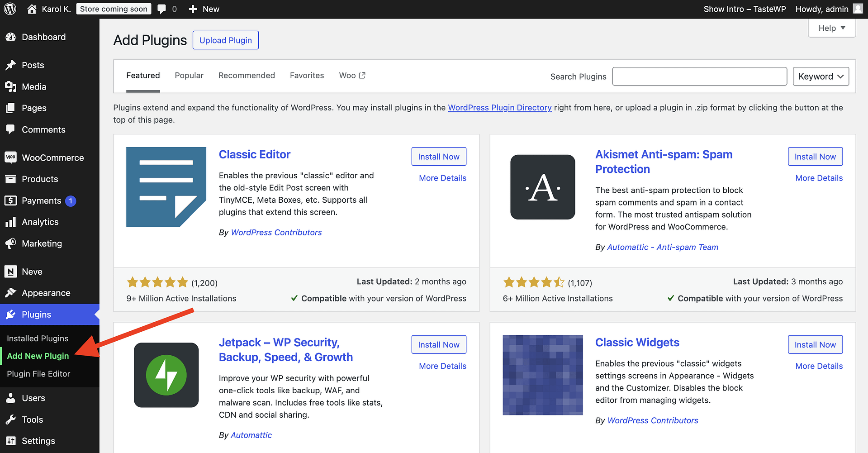Click the Marketing megaphone icon
This screenshot has width=868, height=453.
(11, 243)
